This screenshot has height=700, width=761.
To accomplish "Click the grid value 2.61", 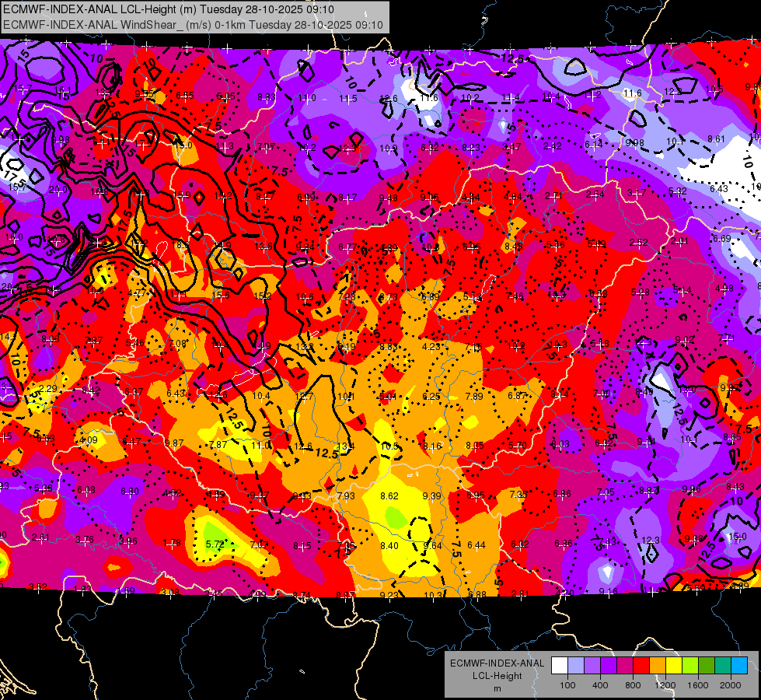I will 40,537.
